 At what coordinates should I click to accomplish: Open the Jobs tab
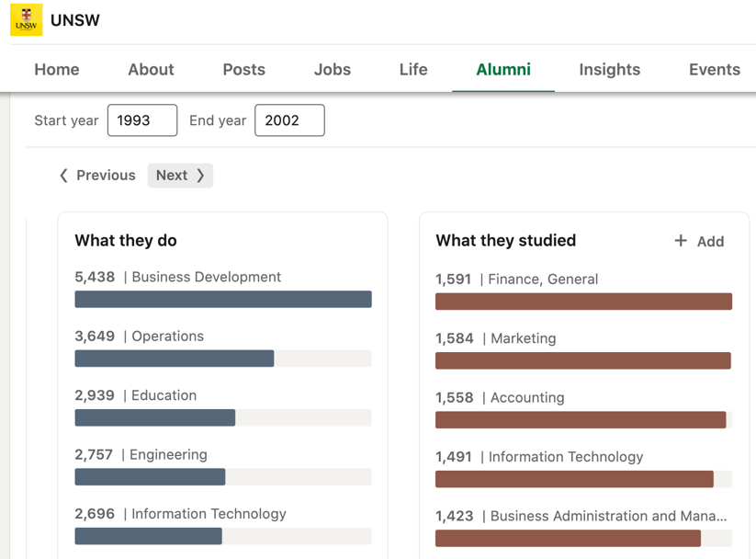coord(333,70)
